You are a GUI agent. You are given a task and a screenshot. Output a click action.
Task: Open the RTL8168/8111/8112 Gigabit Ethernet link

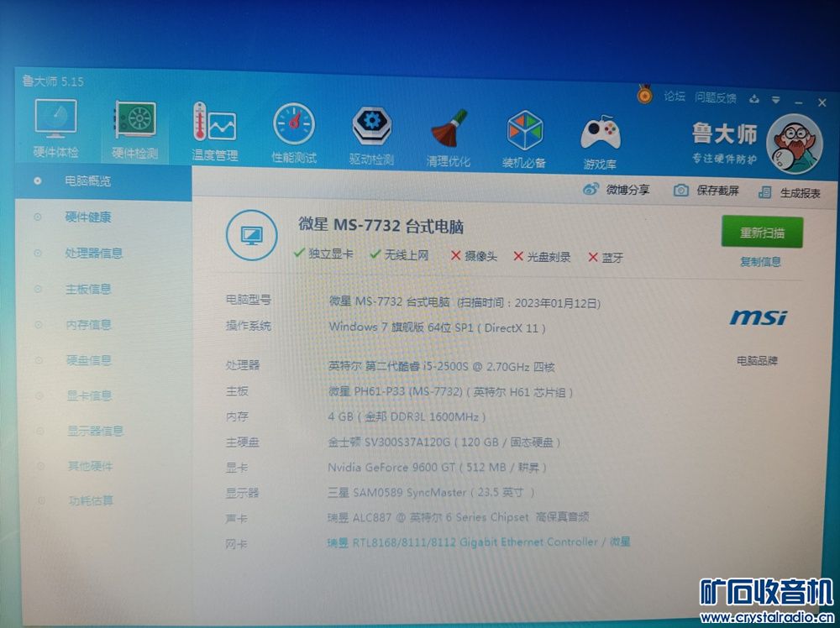[x=479, y=542]
